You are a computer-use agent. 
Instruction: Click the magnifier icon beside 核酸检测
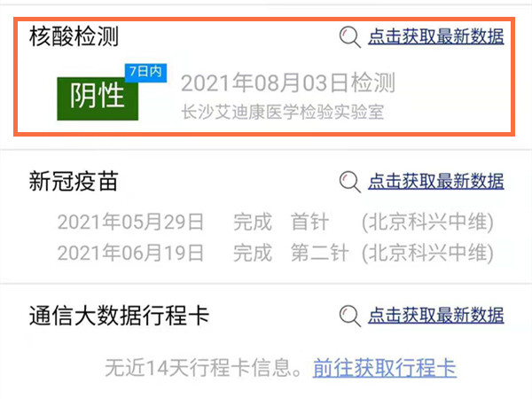pyautogui.click(x=350, y=37)
